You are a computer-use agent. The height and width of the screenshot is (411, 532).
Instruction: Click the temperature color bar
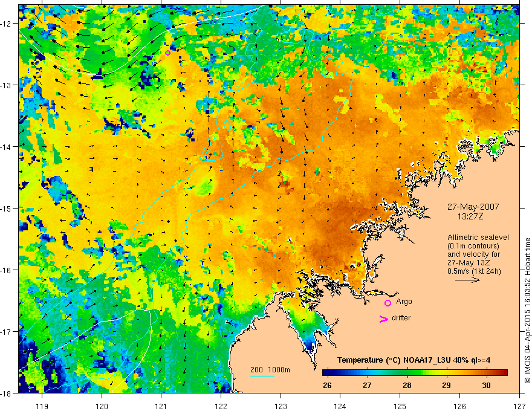415,373
